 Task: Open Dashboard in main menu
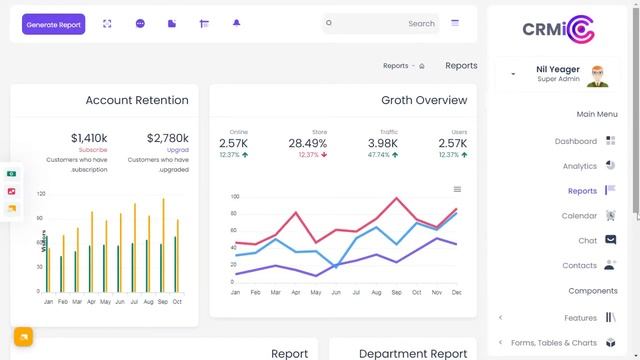pos(576,141)
